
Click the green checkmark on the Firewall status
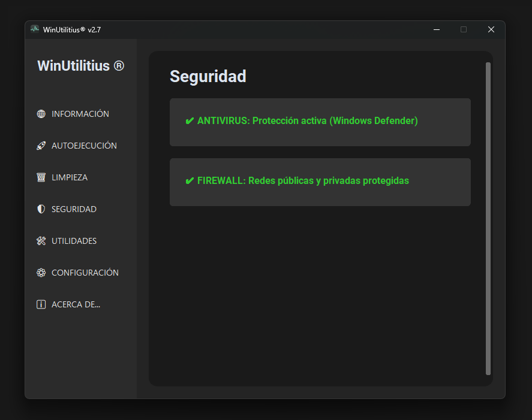190,181
